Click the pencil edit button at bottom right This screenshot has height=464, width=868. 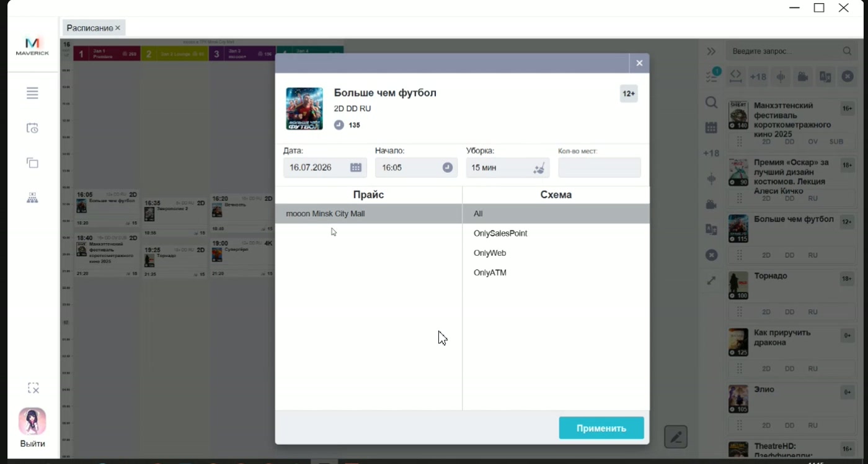(x=676, y=437)
